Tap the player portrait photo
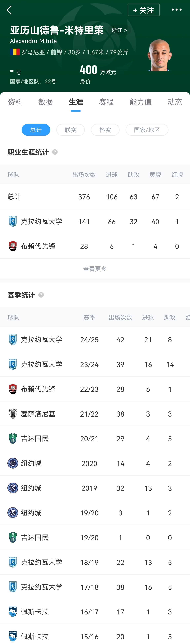Screen dimensions: 190x644 [159, 55]
